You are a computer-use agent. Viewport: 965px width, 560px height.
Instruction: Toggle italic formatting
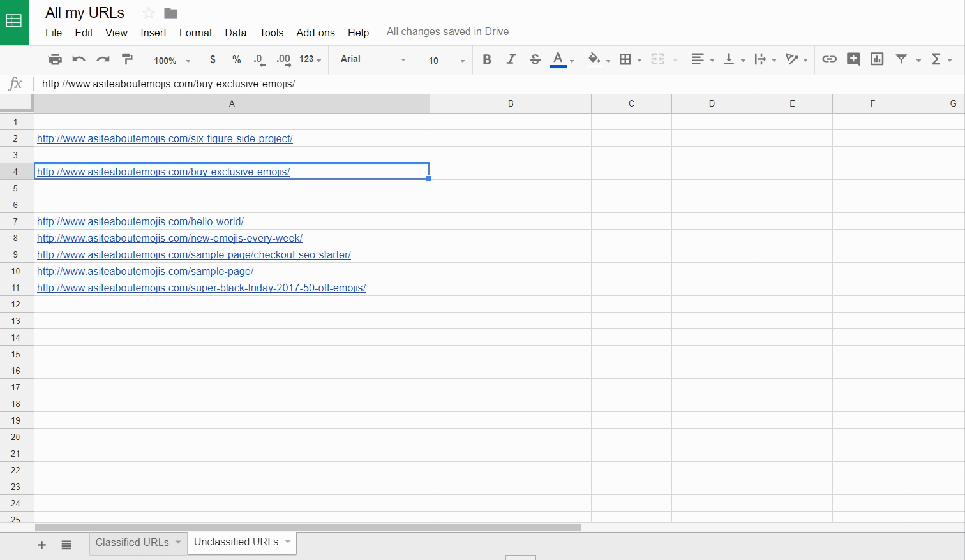point(511,59)
